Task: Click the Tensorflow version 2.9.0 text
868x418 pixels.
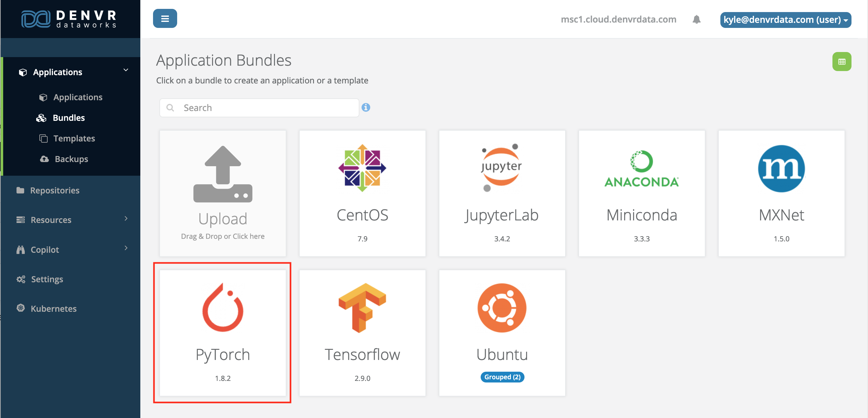Action: pyautogui.click(x=362, y=378)
